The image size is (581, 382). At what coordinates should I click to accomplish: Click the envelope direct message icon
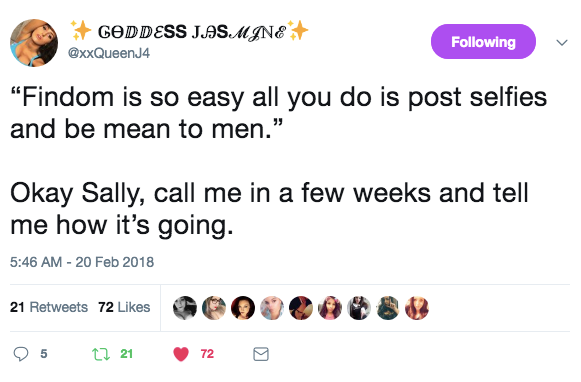pyautogui.click(x=261, y=354)
